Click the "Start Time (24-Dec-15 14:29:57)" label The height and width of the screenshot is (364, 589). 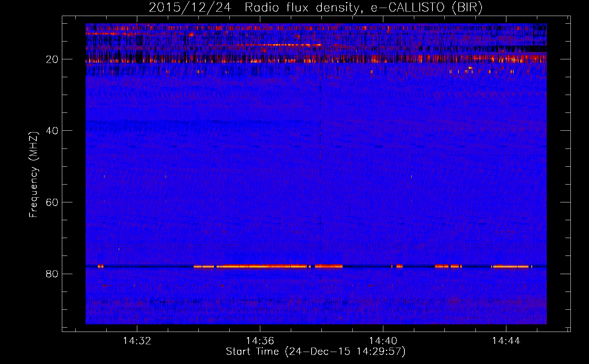pyautogui.click(x=316, y=352)
